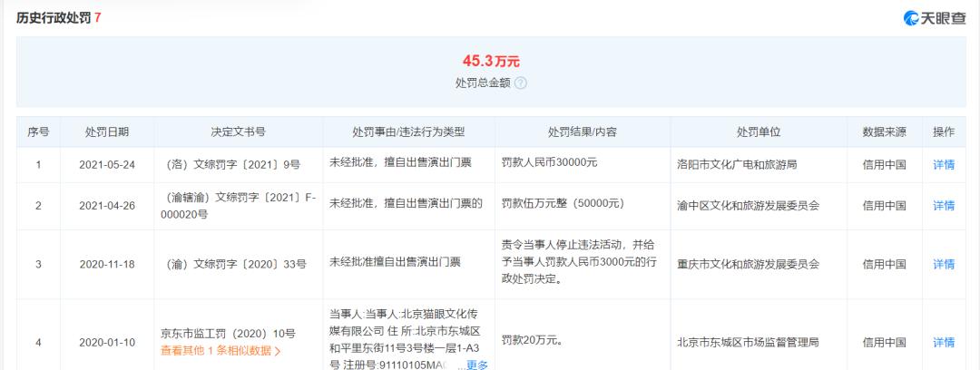Click the 处罚结果/内容 column header

583,131
